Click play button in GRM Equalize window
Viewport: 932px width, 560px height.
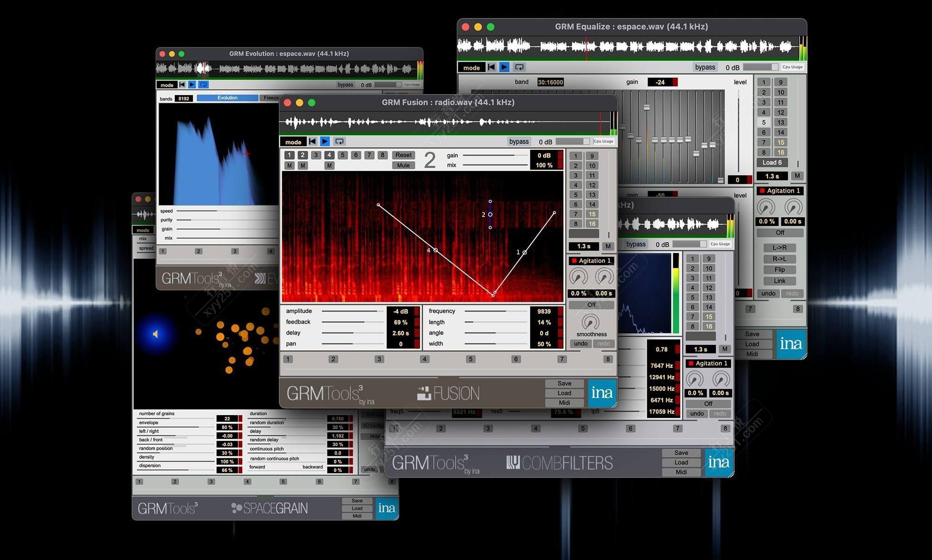[x=504, y=67]
